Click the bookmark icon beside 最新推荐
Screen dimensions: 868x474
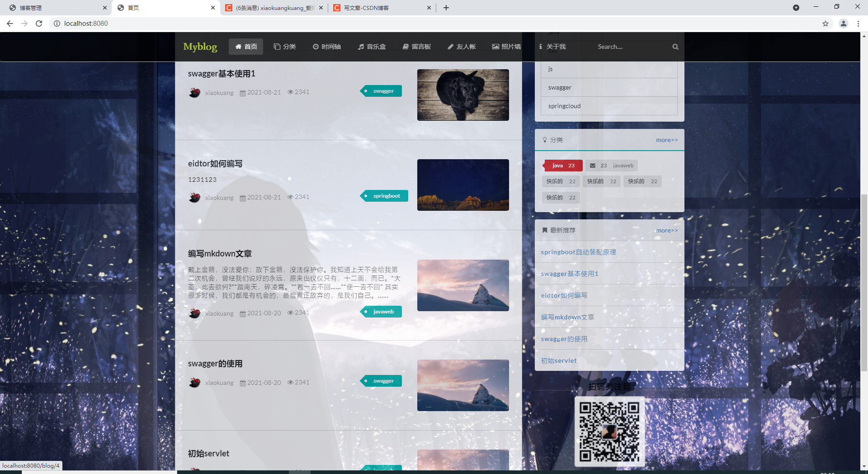pyautogui.click(x=545, y=230)
